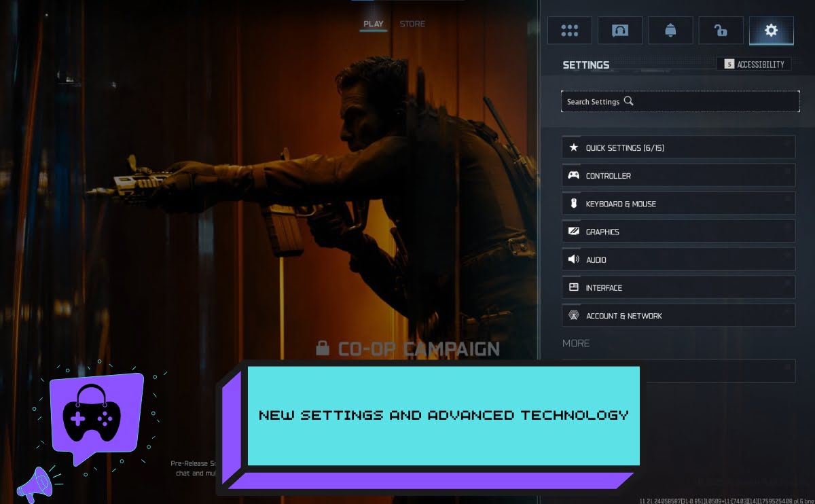Open the Accessibility settings

click(x=754, y=63)
